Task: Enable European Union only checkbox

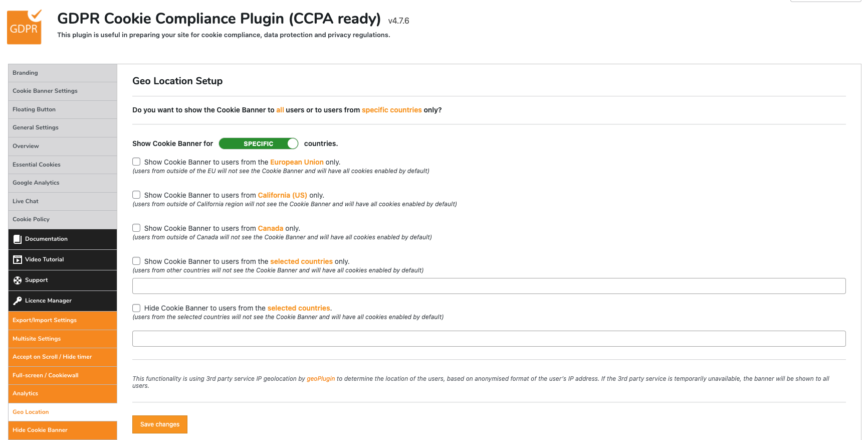Action: coord(136,162)
